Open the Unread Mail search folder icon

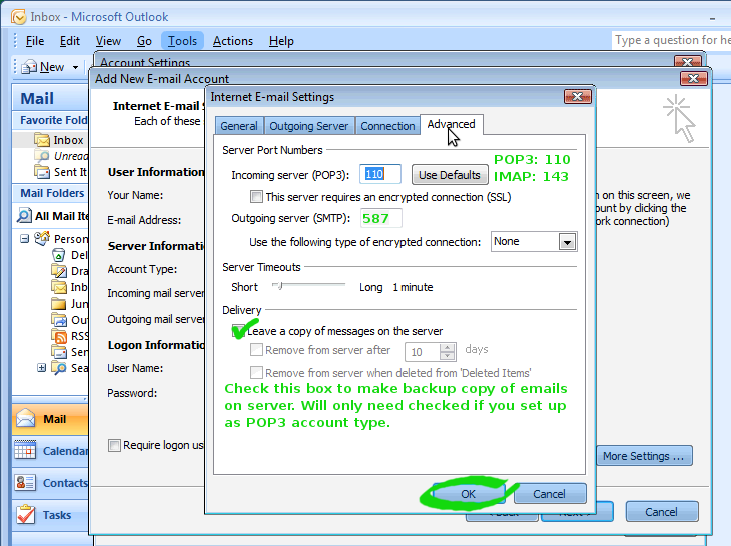point(42,156)
